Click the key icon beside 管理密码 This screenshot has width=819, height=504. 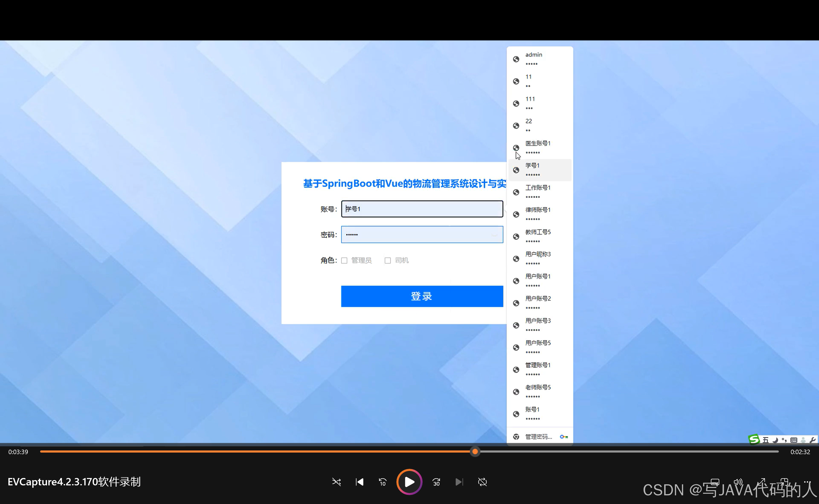point(564,437)
